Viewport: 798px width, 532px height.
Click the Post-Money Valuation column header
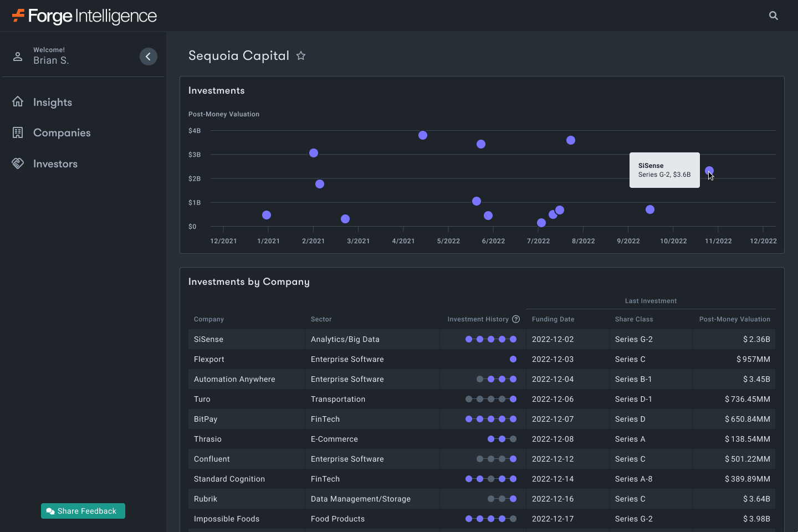pyautogui.click(x=735, y=319)
